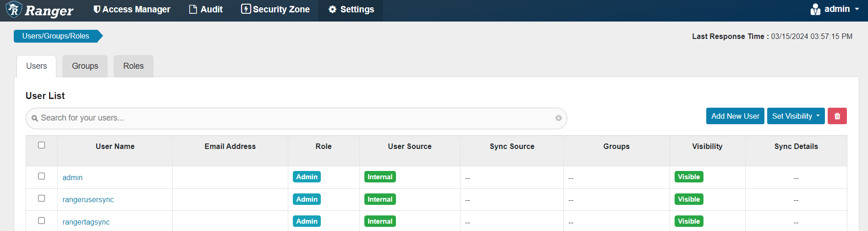Delete selected users with trash icon
868x231 pixels.
click(x=837, y=116)
